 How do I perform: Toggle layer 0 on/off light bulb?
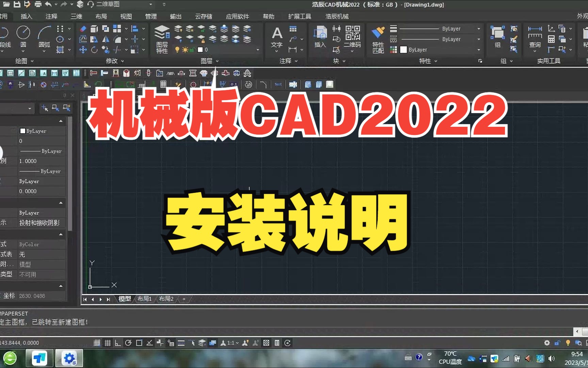177,50
